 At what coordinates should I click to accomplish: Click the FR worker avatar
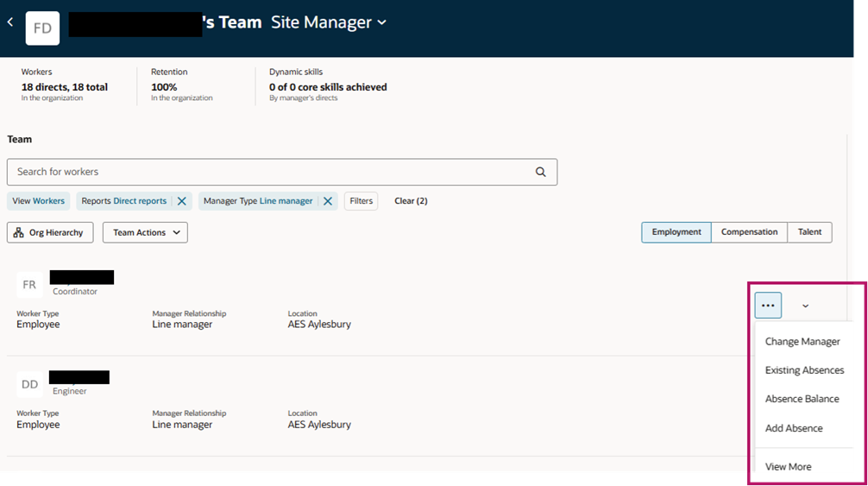[x=29, y=285]
